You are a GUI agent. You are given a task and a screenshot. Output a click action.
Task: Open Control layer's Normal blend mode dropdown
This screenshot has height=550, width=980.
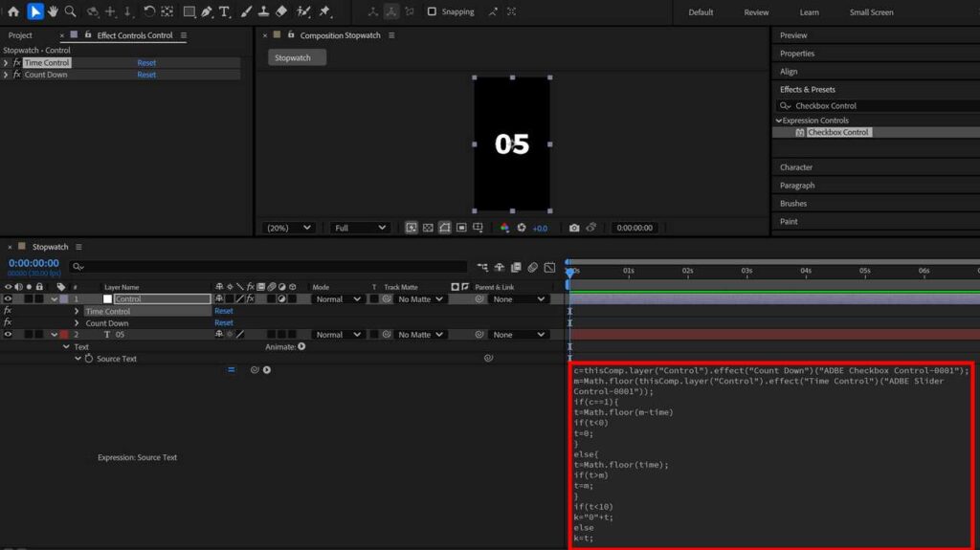click(x=338, y=298)
